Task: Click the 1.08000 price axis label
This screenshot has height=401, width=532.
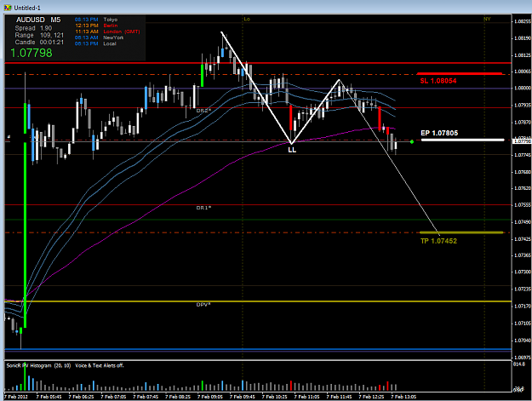Action: 522,88
